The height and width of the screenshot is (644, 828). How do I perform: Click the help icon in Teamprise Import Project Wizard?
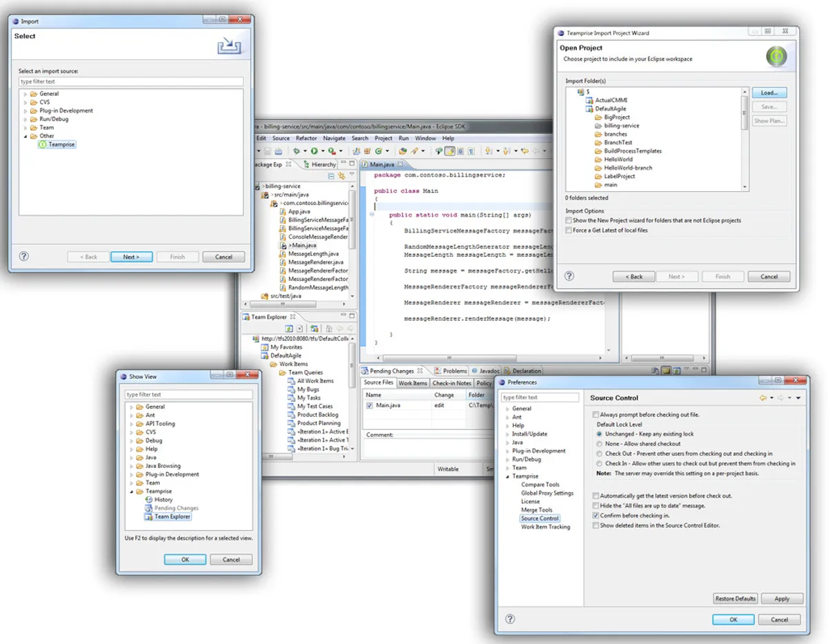[569, 275]
